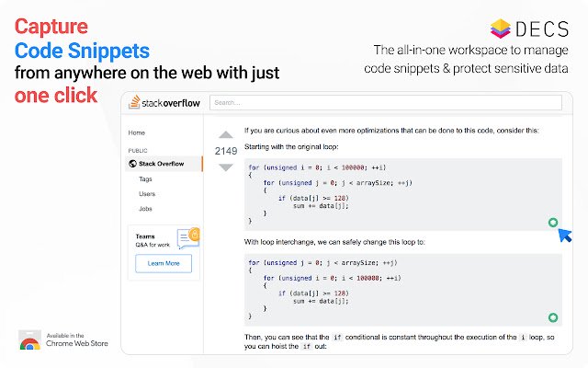Capture the second code snippet with the green circle

point(553,317)
